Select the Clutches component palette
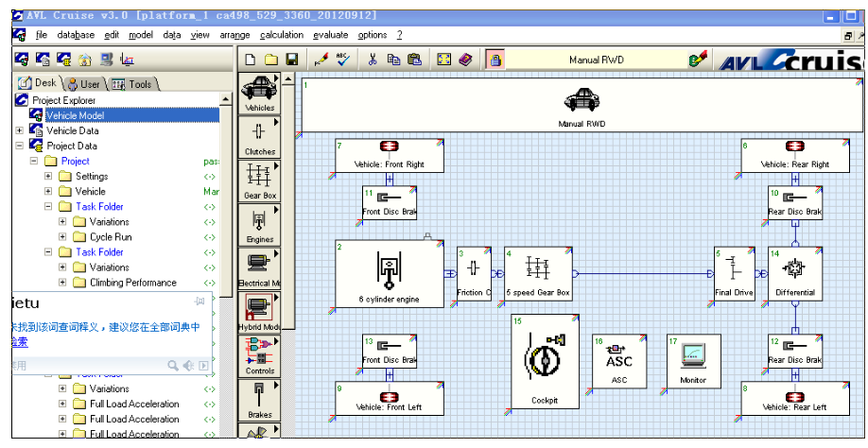The height and width of the screenshot is (448, 868). coord(260,137)
